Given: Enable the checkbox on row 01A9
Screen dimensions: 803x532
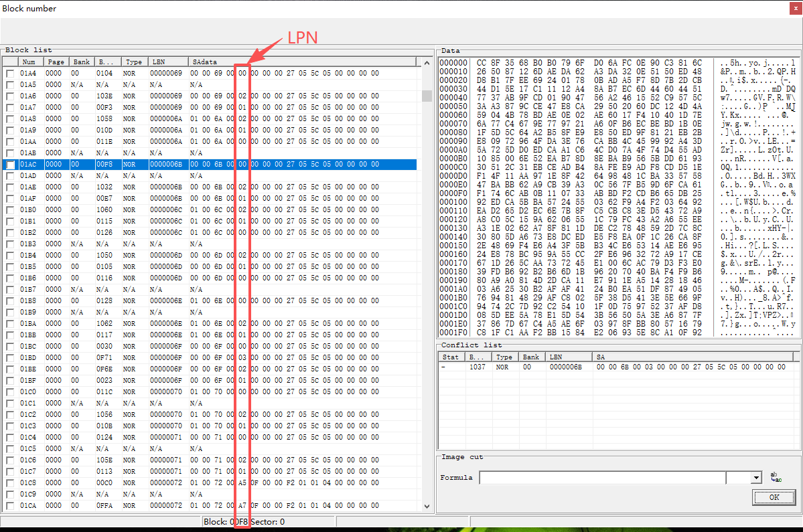Looking at the screenshot, I should (x=10, y=130).
